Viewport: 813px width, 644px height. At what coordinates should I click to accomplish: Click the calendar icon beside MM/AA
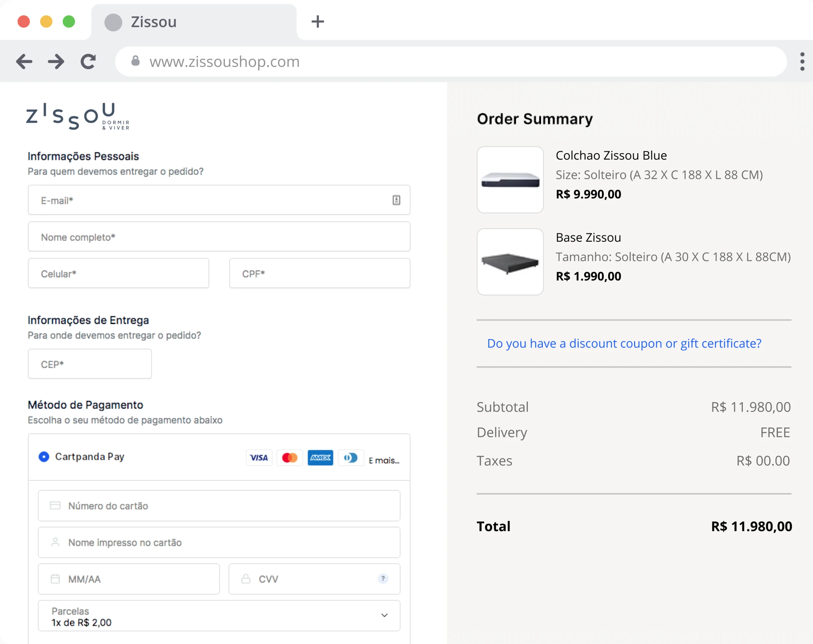[x=56, y=579]
